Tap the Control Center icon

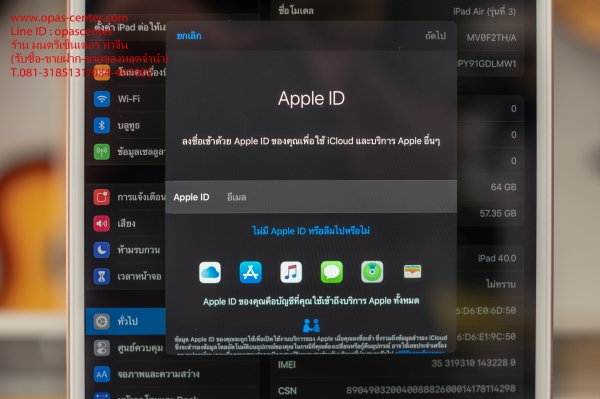[102, 348]
